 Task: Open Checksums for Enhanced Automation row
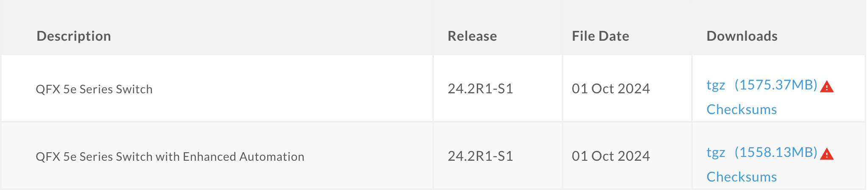(x=741, y=177)
